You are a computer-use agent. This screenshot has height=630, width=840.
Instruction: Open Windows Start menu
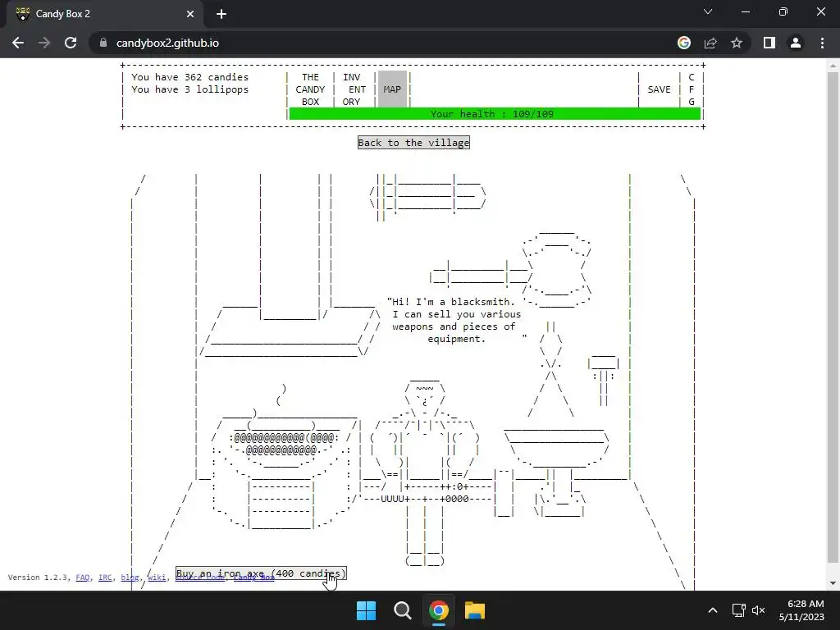[x=367, y=610]
